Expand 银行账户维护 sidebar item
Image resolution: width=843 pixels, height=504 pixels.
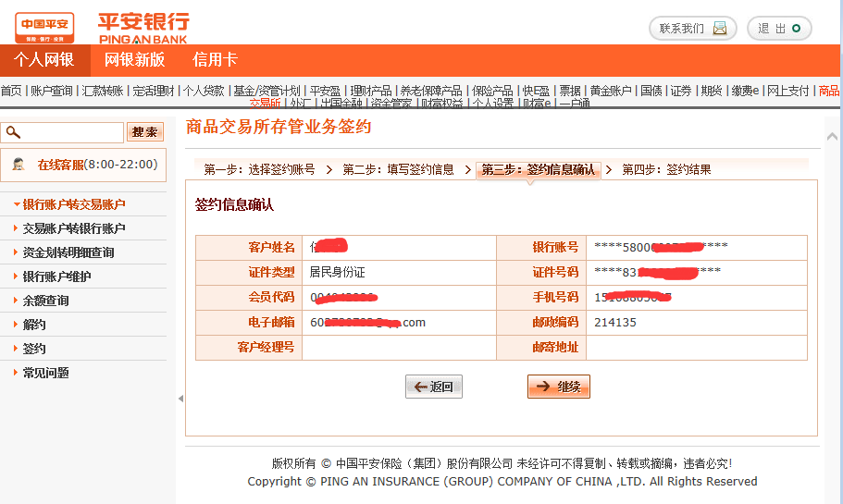click(56, 277)
